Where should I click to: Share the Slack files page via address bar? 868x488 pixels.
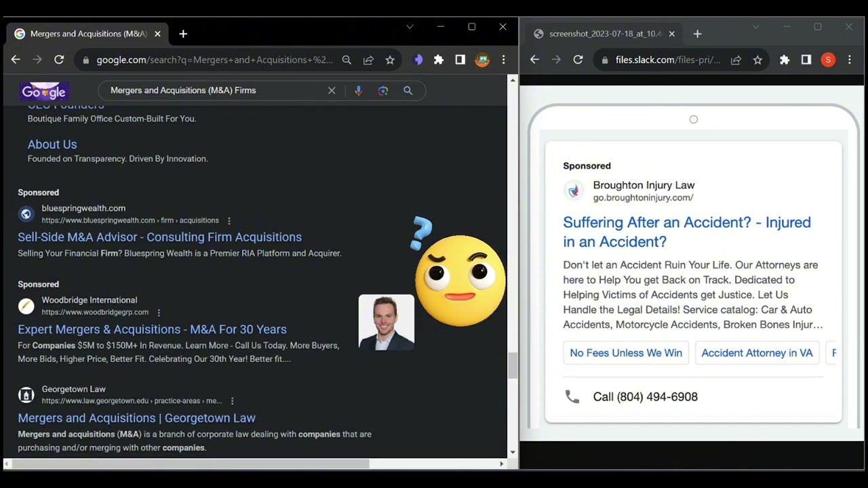point(736,60)
